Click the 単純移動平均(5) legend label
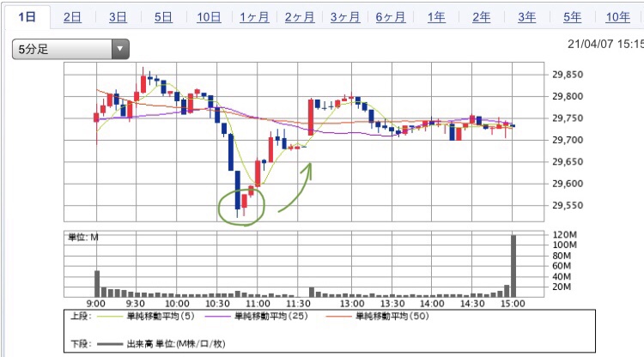Image resolution: width=644 pixels, height=357 pixels. 161,316
